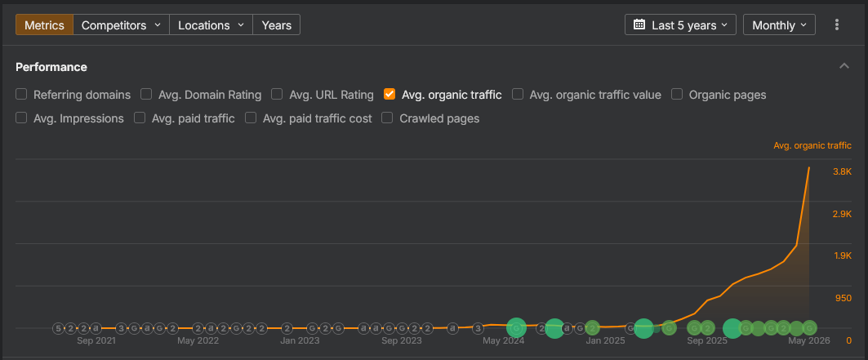Open the Last 5 years date range dropdown
The height and width of the screenshot is (360, 868).
680,24
